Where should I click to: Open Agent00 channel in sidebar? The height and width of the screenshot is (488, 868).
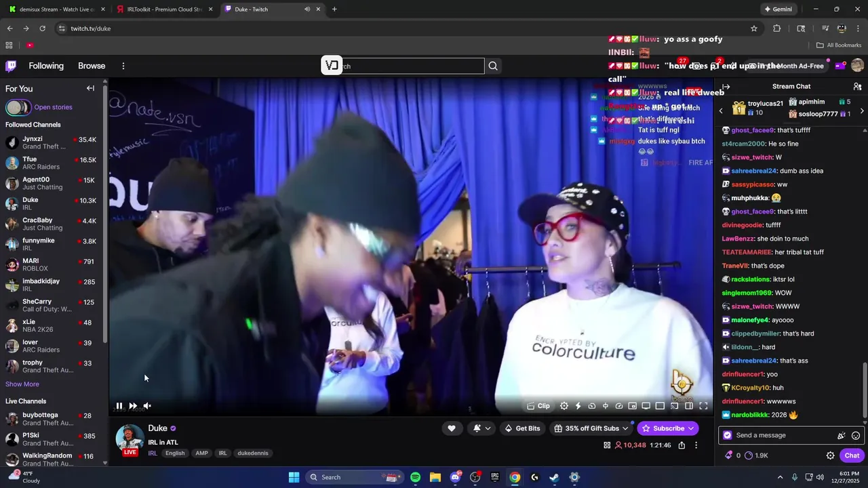pyautogui.click(x=53, y=183)
